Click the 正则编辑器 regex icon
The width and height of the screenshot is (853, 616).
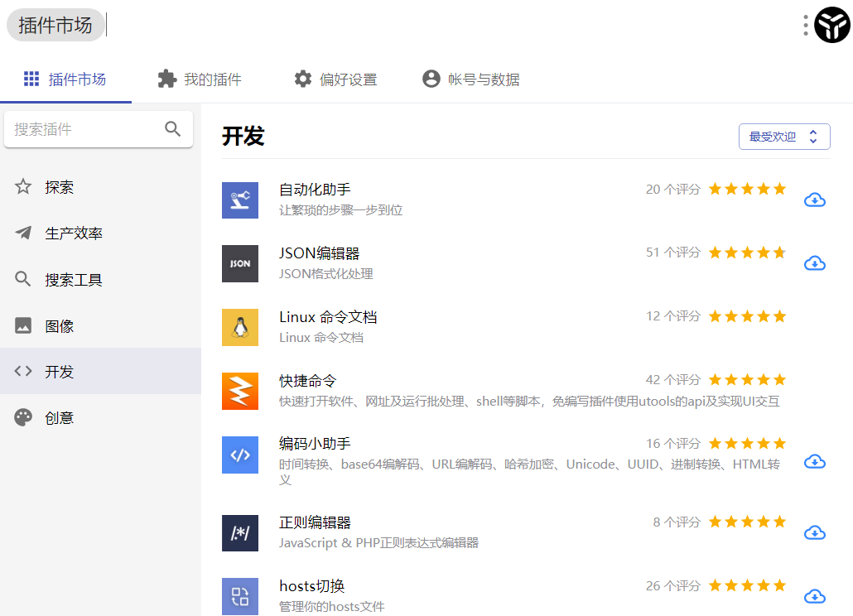tap(240, 533)
